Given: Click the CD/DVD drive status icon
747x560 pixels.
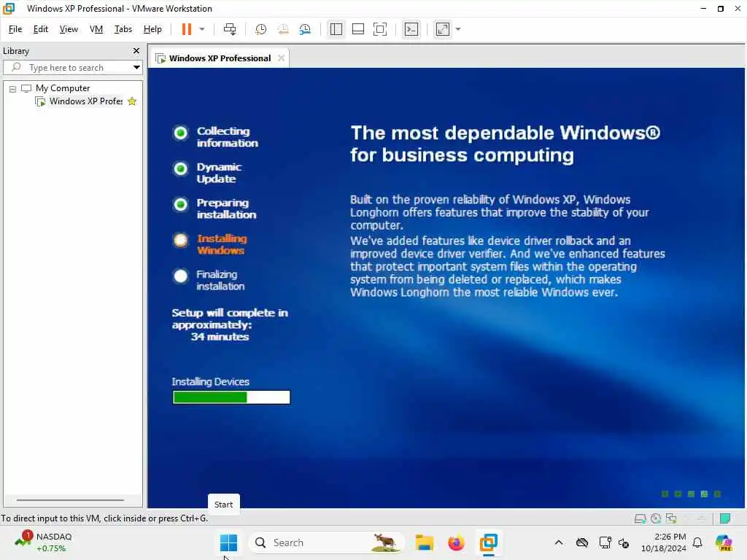Looking at the screenshot, I should click(656, 518).
